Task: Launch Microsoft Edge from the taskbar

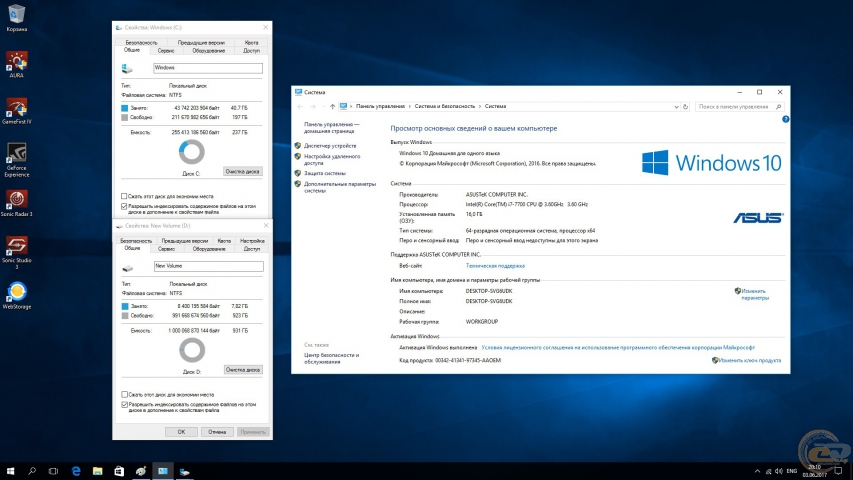Action: [76, 471]
